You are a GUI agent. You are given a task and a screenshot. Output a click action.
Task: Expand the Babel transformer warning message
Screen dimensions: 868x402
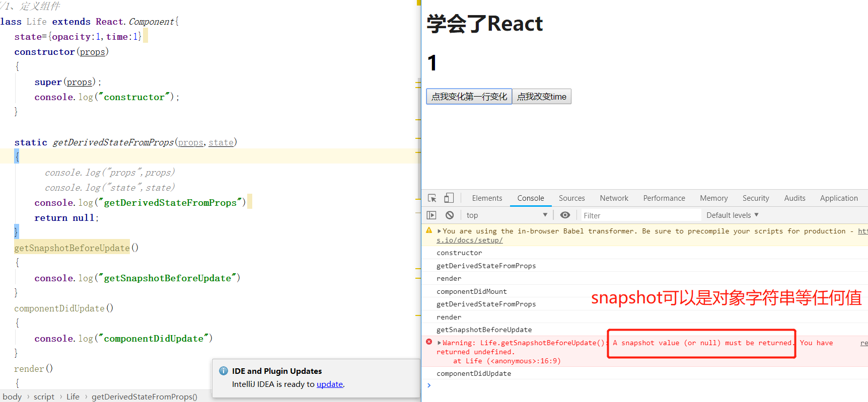tap(439, 231)
